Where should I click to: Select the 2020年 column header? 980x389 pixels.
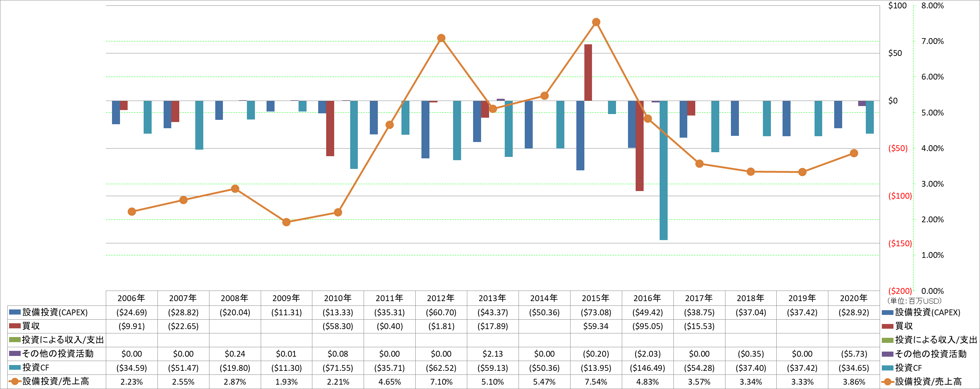click(x=854, y=298)
